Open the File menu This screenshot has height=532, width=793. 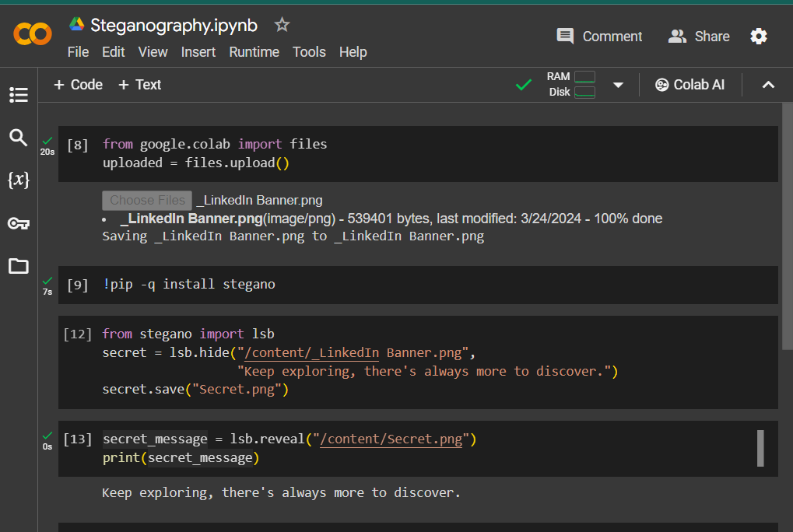pos(79,52)
